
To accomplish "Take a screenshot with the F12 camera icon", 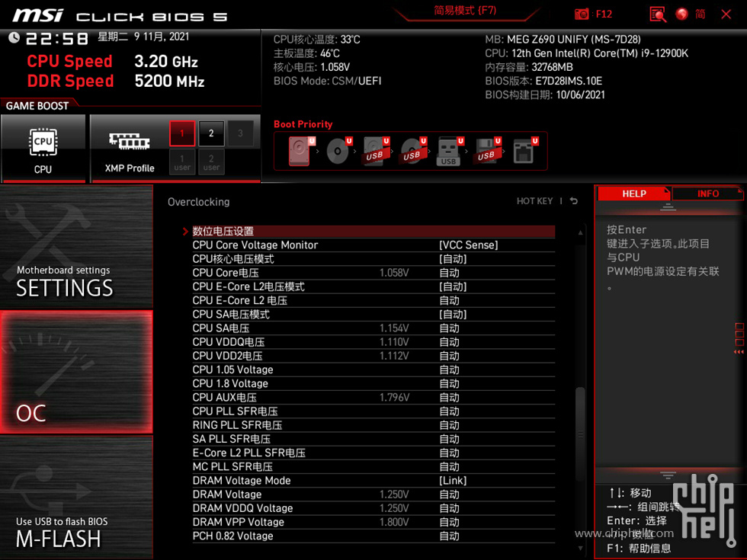I will [x=581, y=14].
